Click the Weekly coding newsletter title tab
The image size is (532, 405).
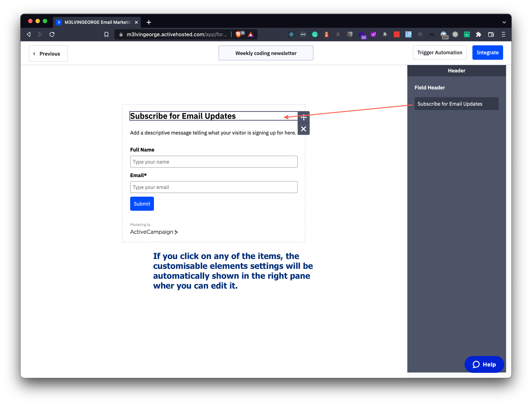[266, 53]
